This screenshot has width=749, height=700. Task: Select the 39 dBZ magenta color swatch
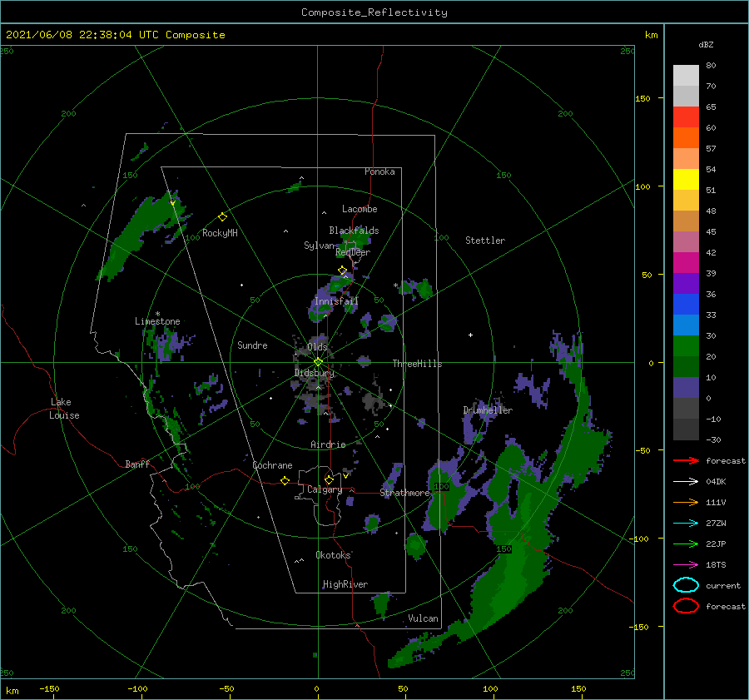pyautogui.click(x=686, y=263)
